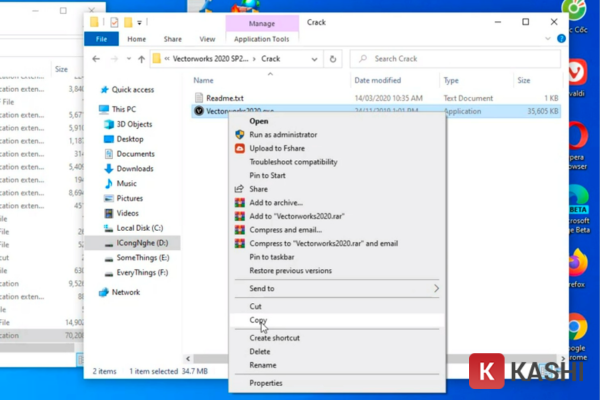Choose Create shortcut
600x400 pixels.
click(337, 338)
